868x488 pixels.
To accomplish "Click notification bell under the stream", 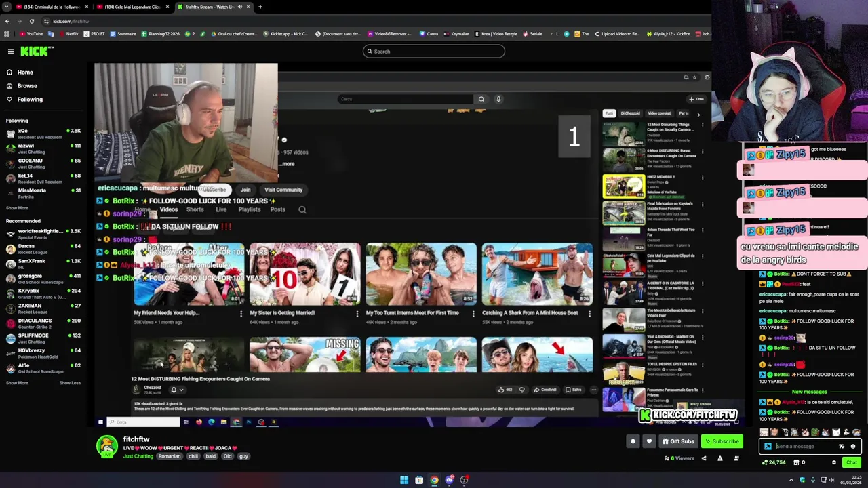I will tap(633, 441).
